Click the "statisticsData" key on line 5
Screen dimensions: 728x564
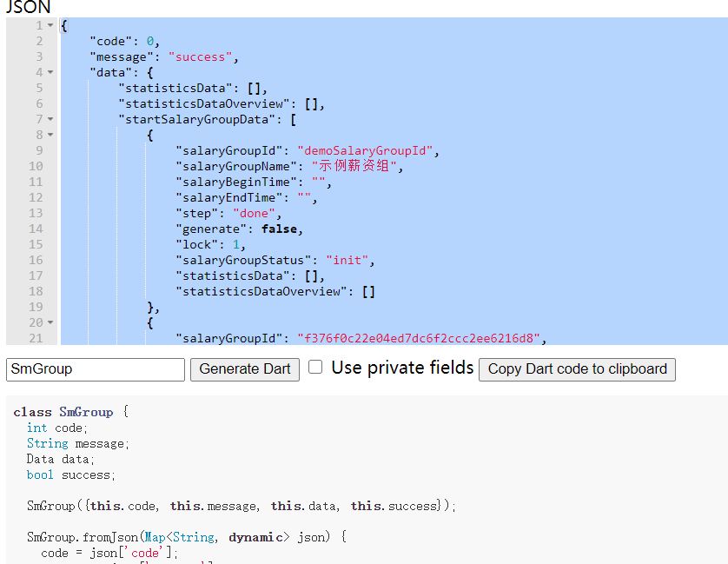click(x=175, y=88)
